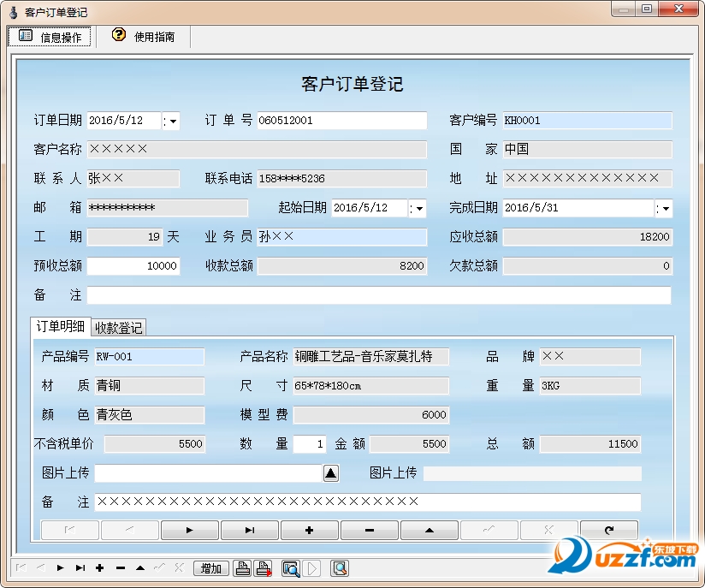The height and width of the screenshot is (588, 705).
Task: Click the 产品编号 field RW-001
Action: 149,357
